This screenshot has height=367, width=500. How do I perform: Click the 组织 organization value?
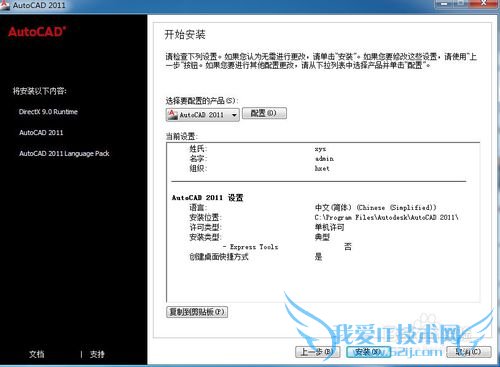[322, 168]
